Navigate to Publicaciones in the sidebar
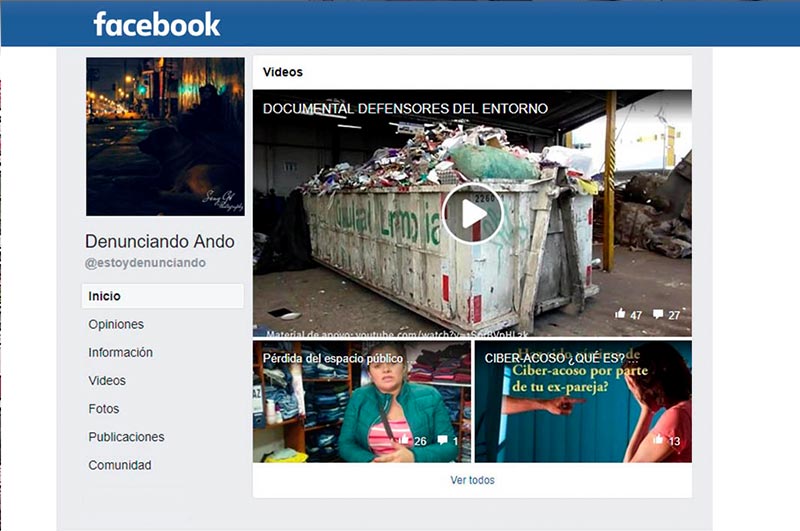800x531 pixels. coord(126,437)
